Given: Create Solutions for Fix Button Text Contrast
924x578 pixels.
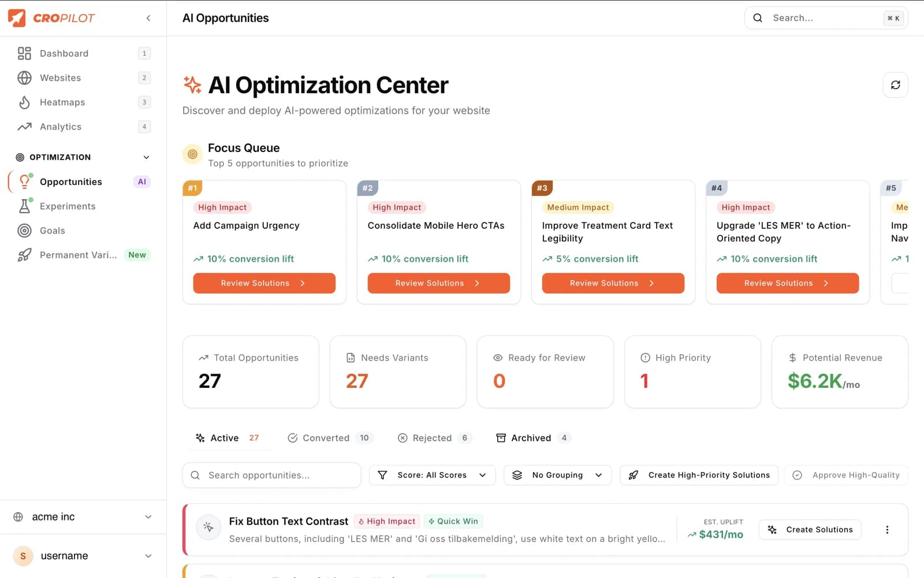Looking at the screenshot, I should coord(810,529).
